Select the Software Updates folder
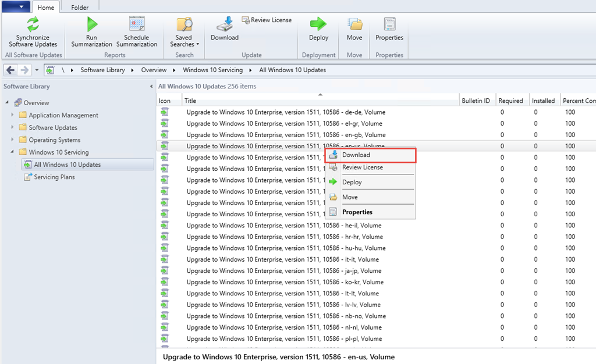 coord(53,127)
